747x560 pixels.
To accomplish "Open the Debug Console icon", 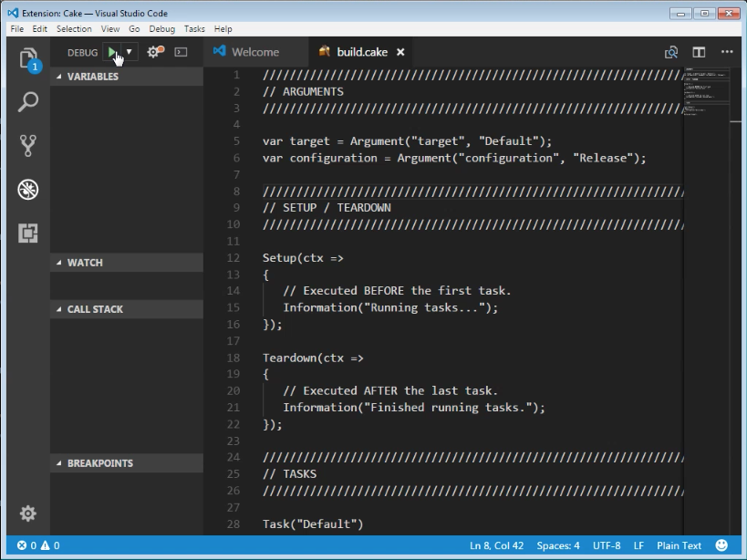I will click(181, 52).
